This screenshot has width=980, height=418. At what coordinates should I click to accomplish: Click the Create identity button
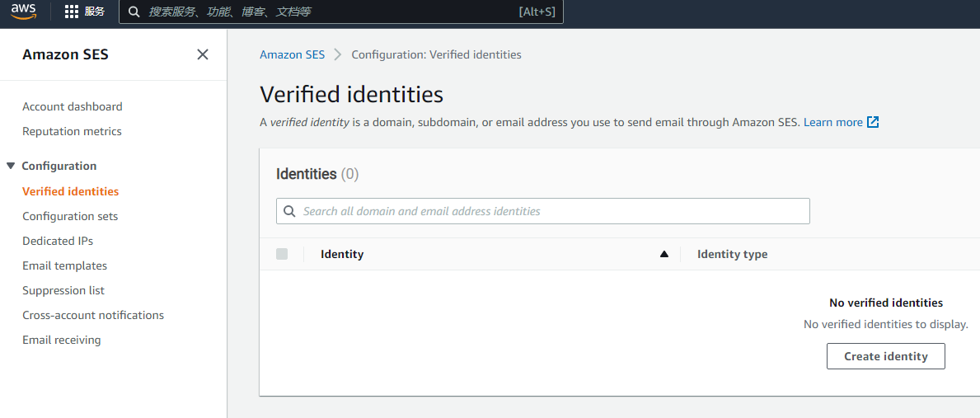pos(885,356)
